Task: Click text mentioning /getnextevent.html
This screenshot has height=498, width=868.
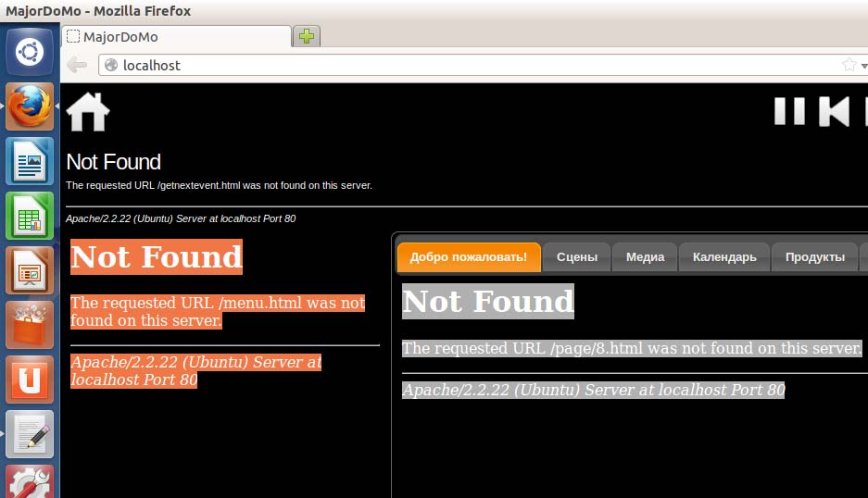Action: click(220, 185)
